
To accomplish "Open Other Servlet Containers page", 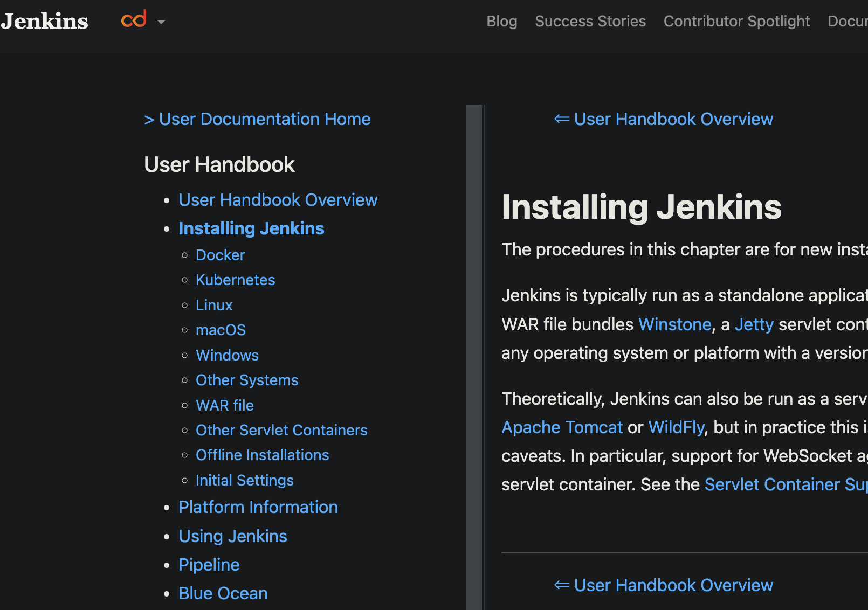I will pos(281,430).
